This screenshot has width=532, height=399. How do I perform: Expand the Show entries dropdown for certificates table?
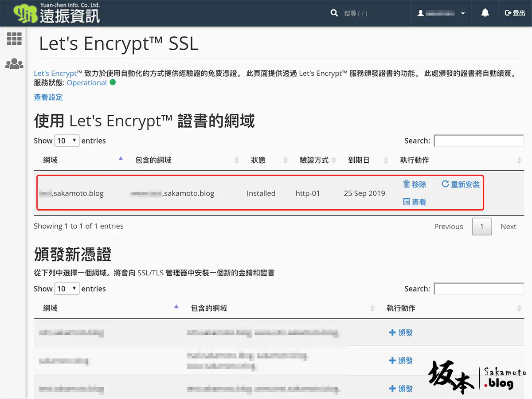coord(67,141)
